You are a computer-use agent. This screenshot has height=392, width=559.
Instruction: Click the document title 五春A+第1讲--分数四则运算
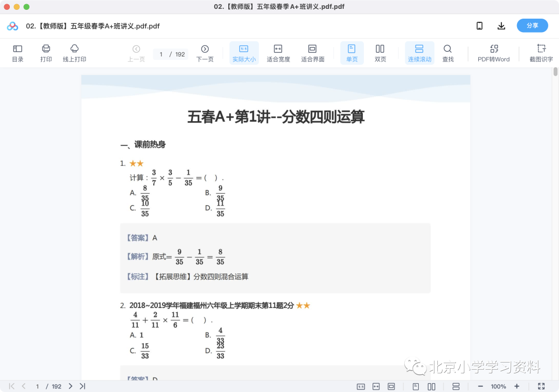pyautogui.click(x=276, y=117)
